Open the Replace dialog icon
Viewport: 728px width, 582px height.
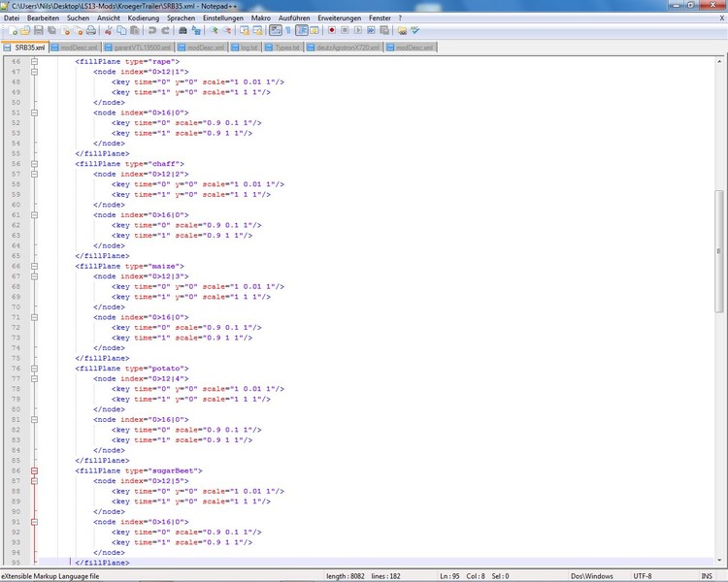pyautogui.click(x=196, y=31)
